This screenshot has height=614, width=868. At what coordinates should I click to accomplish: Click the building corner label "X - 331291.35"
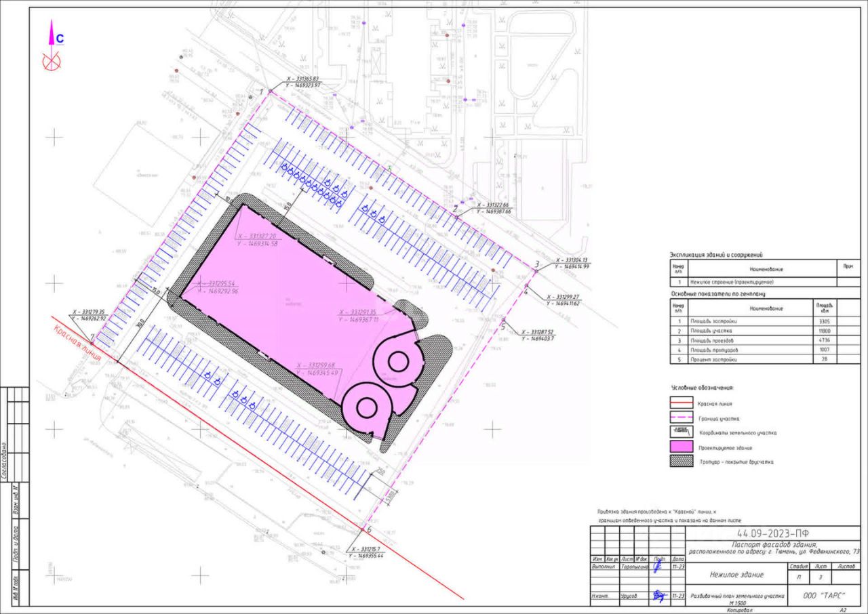[357, 312]
